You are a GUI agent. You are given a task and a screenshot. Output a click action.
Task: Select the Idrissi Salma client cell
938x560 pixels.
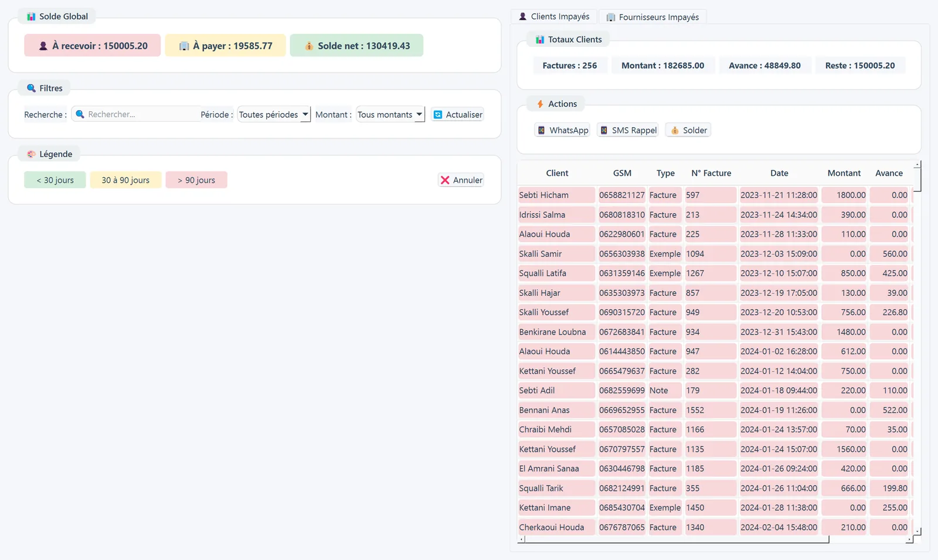pyautogui.click(x=556, y=215)
